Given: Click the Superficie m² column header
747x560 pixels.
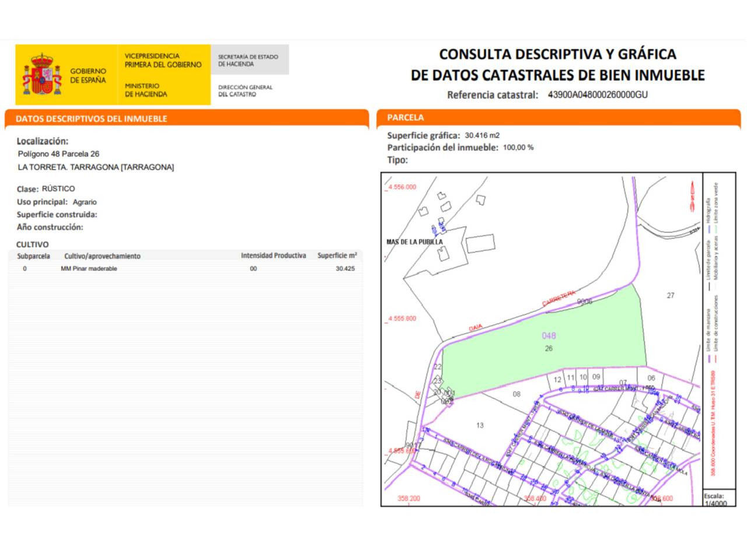Looking at the screenshot, I should [x=337, y=256].
